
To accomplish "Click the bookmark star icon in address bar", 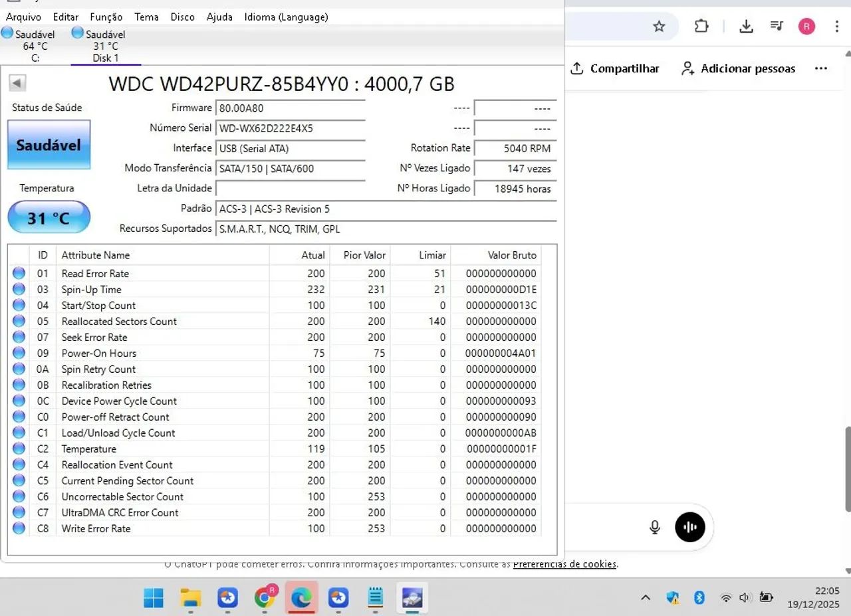I will pyautogui.click(x=659, y=27).
